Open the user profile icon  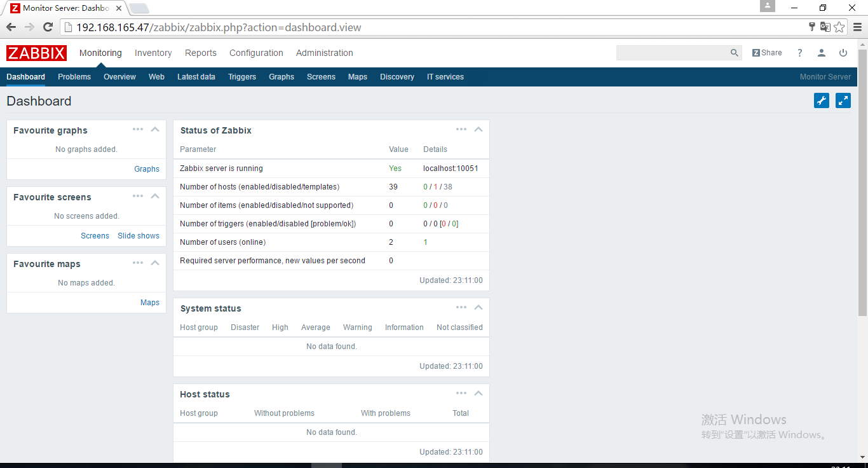point(822,53)
